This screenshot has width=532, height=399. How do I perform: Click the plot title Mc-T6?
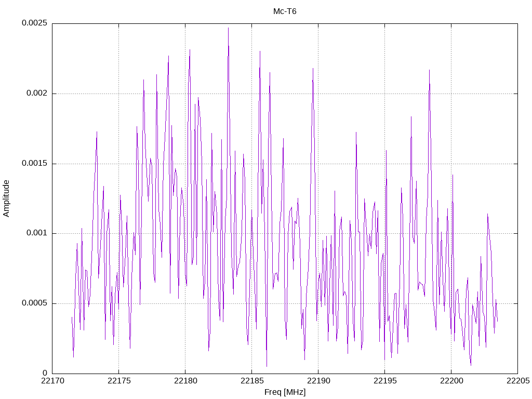(x=285, y=11)
